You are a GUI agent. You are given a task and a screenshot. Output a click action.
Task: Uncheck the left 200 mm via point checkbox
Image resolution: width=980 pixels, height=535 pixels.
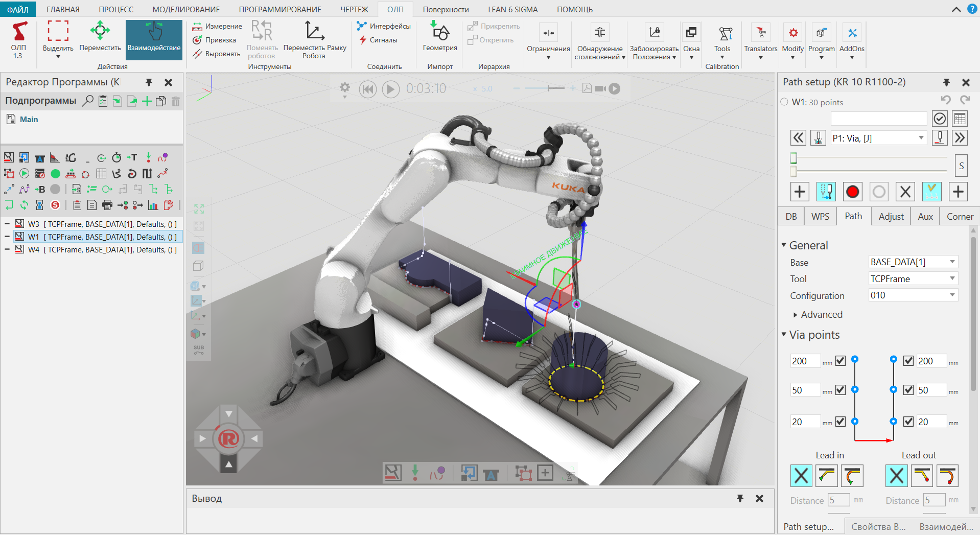841,361
